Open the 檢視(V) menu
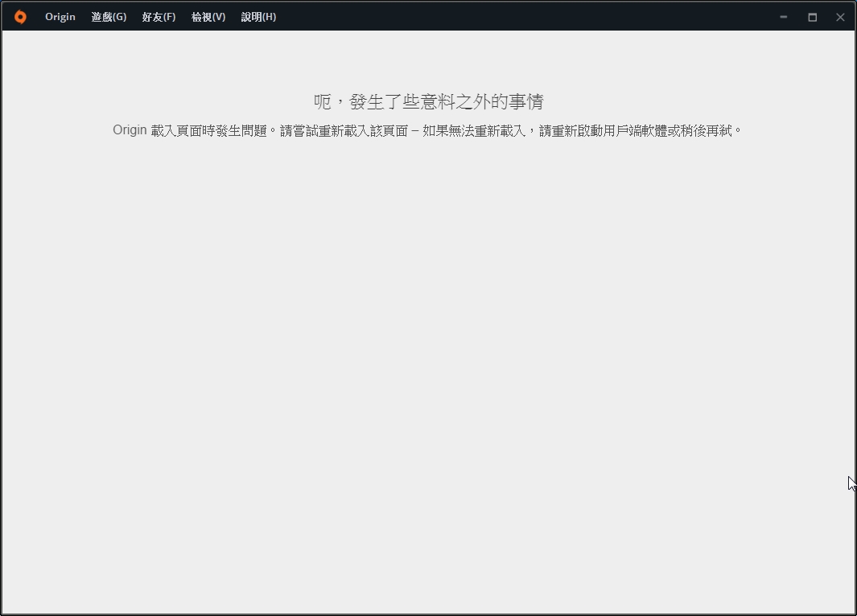 pyautogui.click(x=208, y=17)
